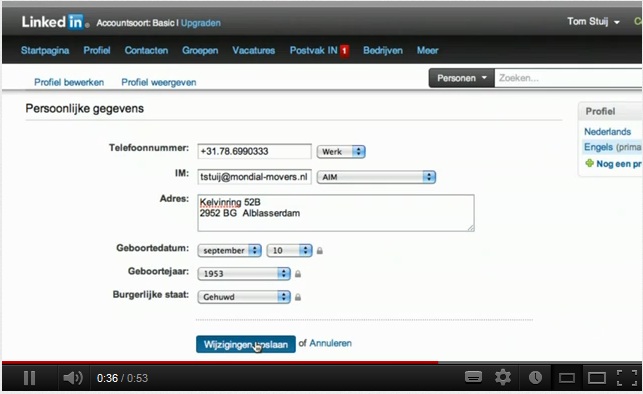This screenshot has width=643, height=394.
Task: Switch to small player size icon
Action: coord(567,378)
